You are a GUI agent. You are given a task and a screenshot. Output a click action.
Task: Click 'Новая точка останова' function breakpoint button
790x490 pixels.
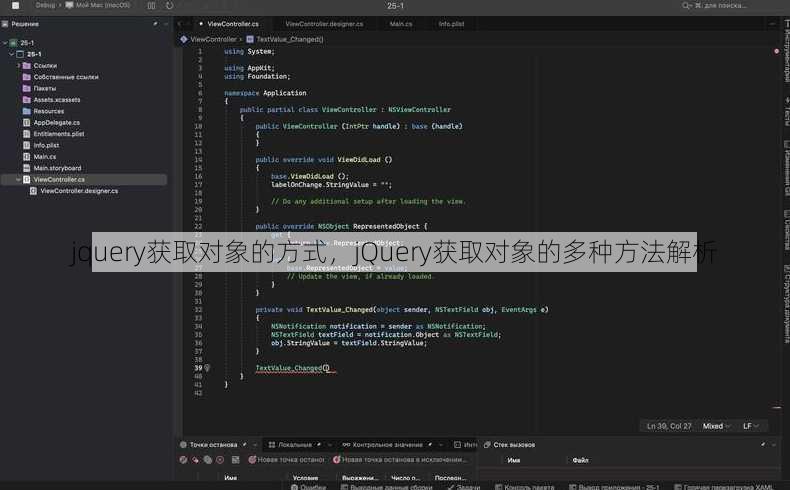(287, 460)
